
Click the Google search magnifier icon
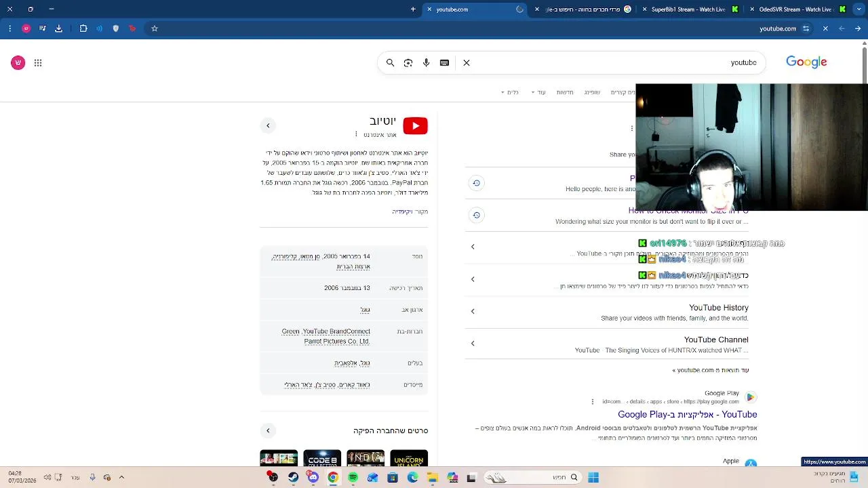(391, 62)
